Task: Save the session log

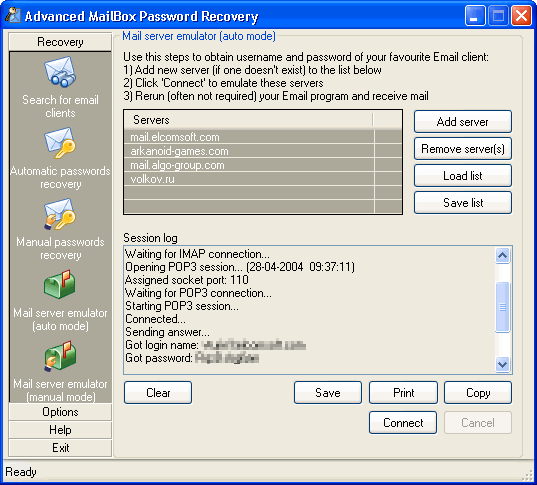Action: pyautogui.click(x=328, y=393)
